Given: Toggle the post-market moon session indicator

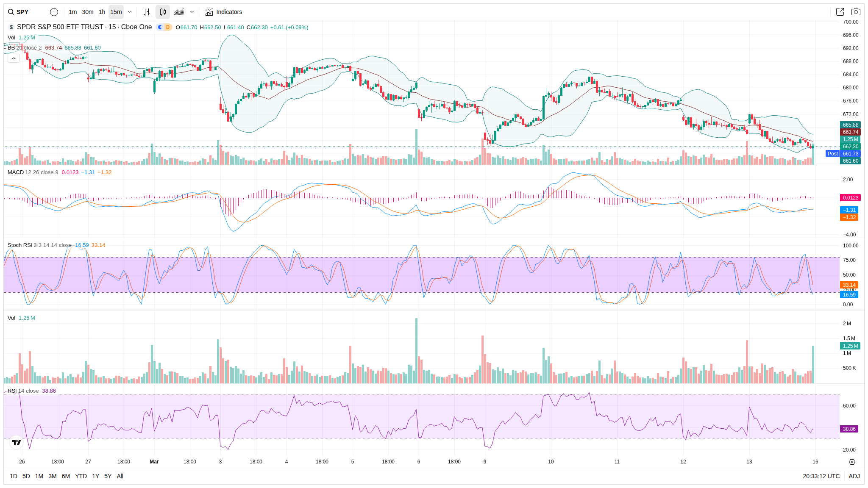Looking at the screenshot, I should coord(160,27).
